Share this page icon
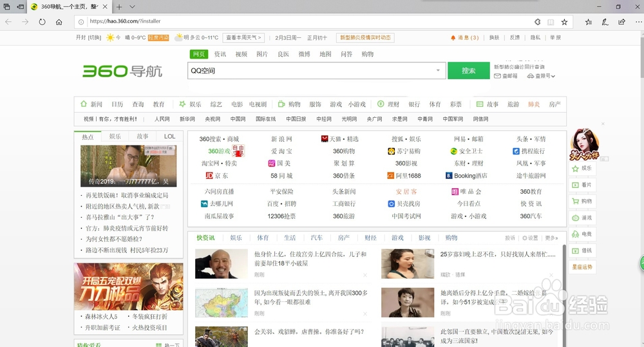Screen dimensions: 644x347 [622, 22]
